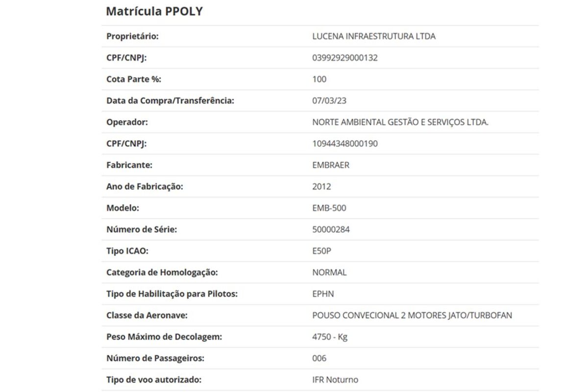
Task: Click the "Data da Compra/Transferência:" label
Action: pos(170,101)
